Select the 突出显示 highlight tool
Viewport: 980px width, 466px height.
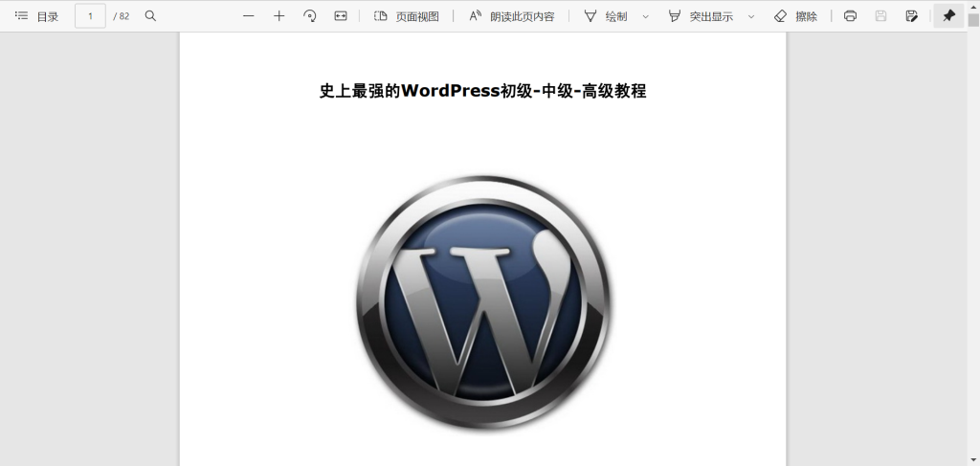[700, 16]
